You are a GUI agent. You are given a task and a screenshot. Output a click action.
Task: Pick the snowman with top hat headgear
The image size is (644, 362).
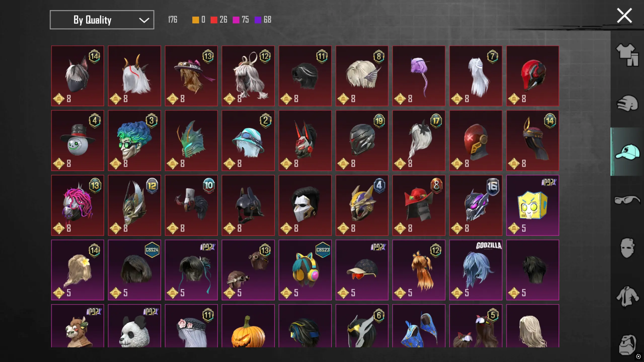point(78,141)
